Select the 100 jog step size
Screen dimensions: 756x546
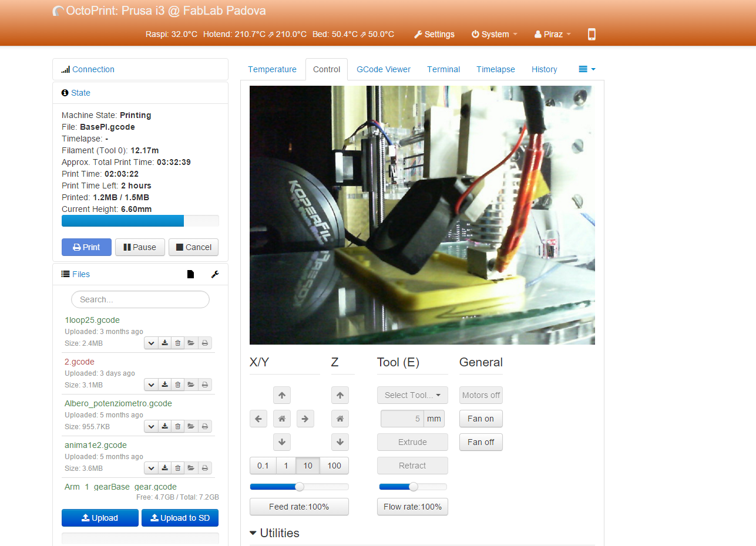(x=334, y=466)
